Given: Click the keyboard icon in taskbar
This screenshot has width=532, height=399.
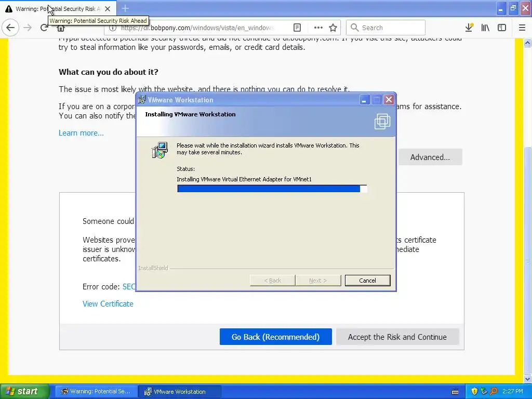Looking at the screenshot, I should [455, 392].
